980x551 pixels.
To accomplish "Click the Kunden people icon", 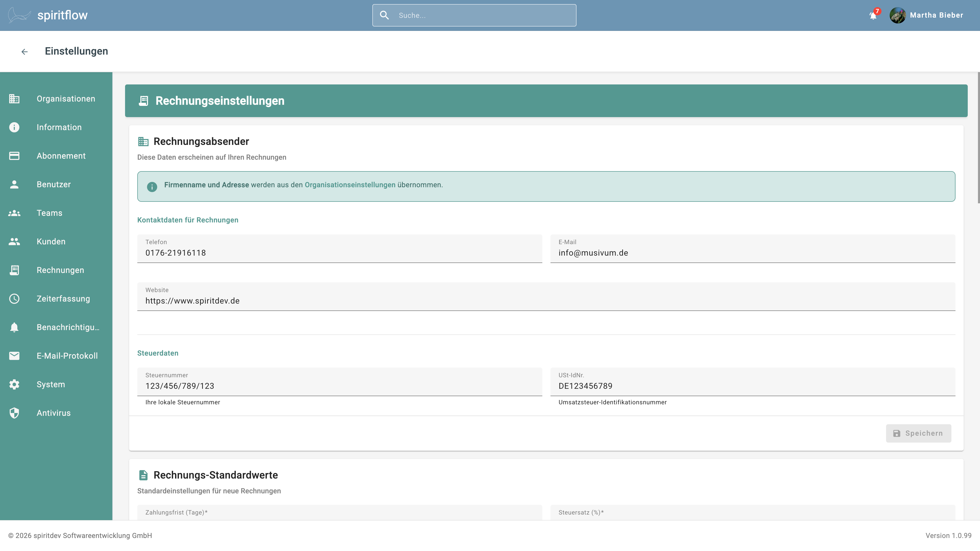I will 14,242.
